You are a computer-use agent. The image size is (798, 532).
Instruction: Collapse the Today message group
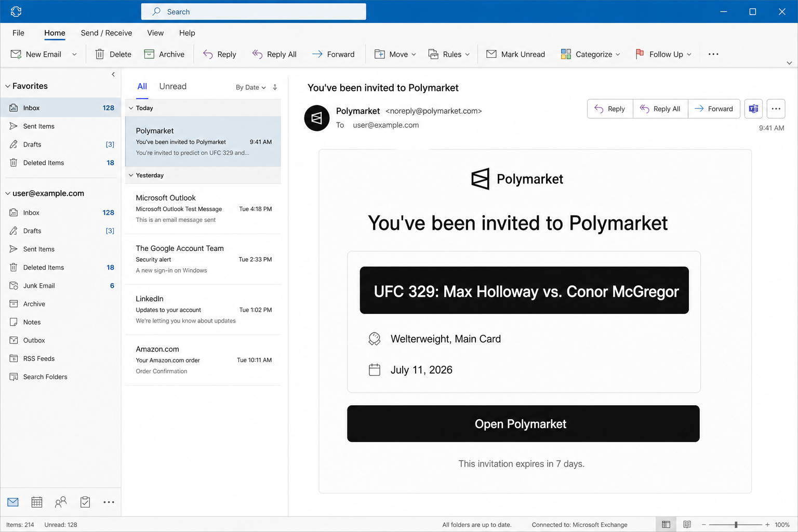point(131,108)
